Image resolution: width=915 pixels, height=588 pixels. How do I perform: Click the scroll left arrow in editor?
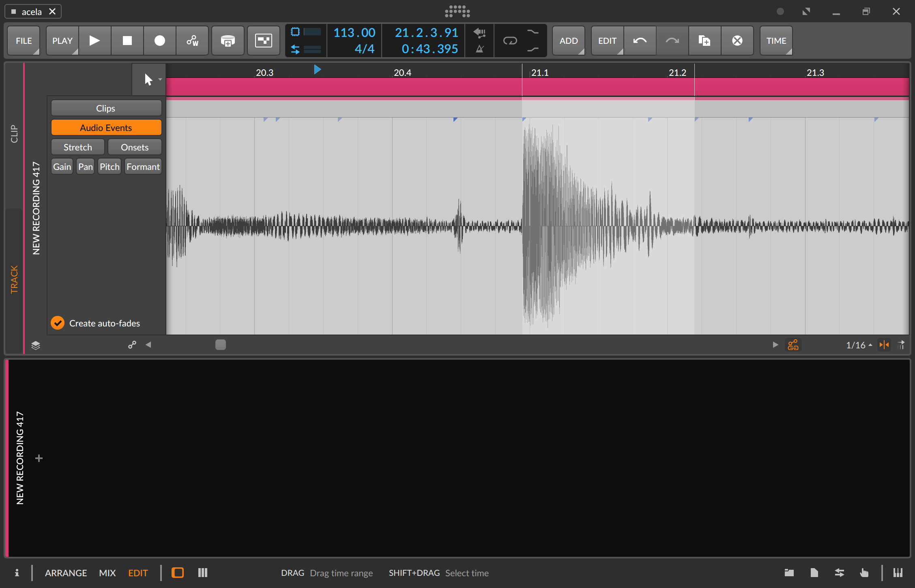tap(148, 345)
